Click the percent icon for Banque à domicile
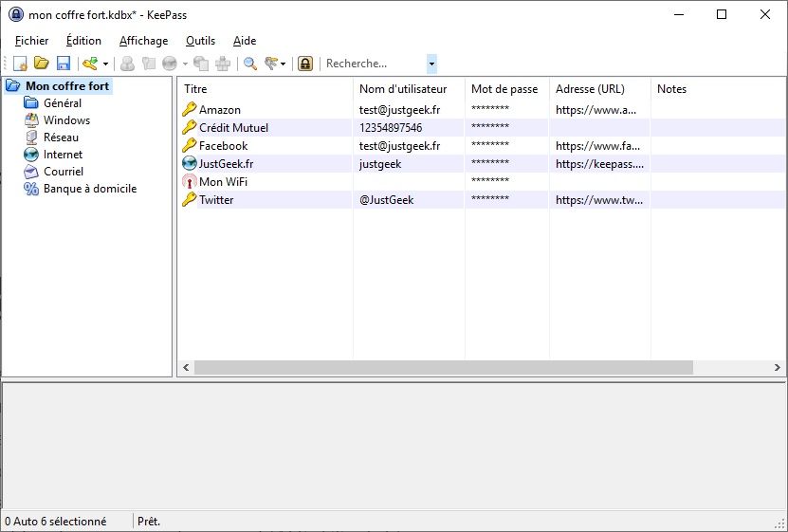The width and height of the screenshot is (788, 532). click(x=31, y=189)
